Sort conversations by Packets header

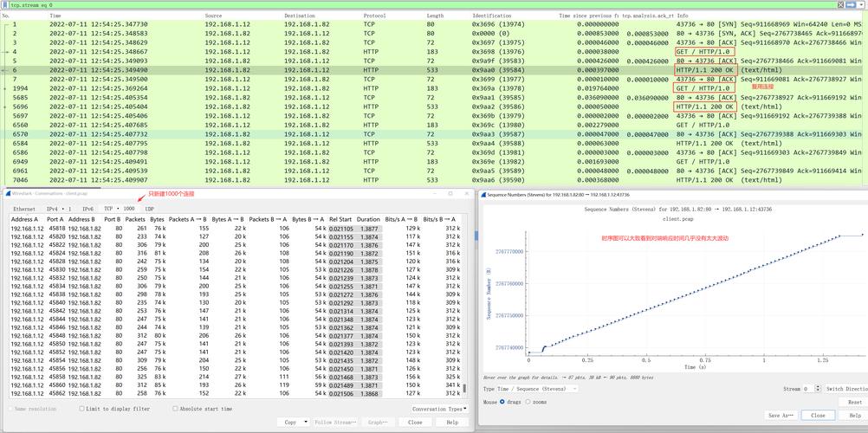[x=135, y=219]
